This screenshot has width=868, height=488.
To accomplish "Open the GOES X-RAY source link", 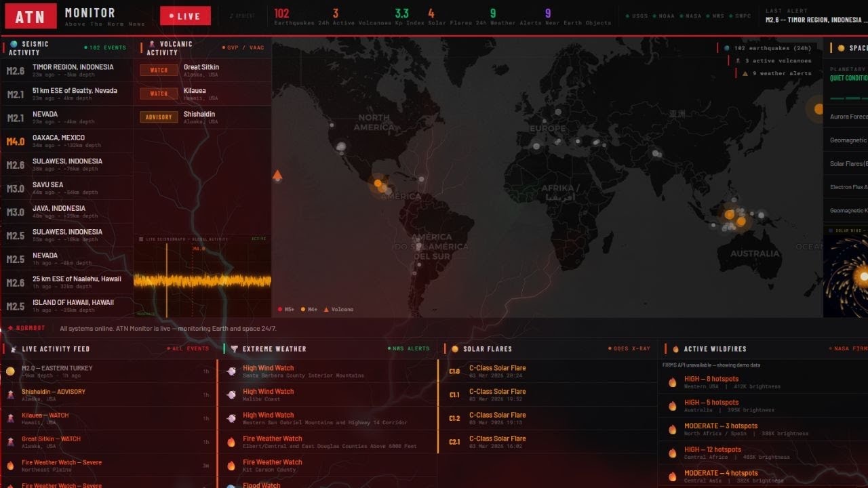I will (x=629, y=349).
